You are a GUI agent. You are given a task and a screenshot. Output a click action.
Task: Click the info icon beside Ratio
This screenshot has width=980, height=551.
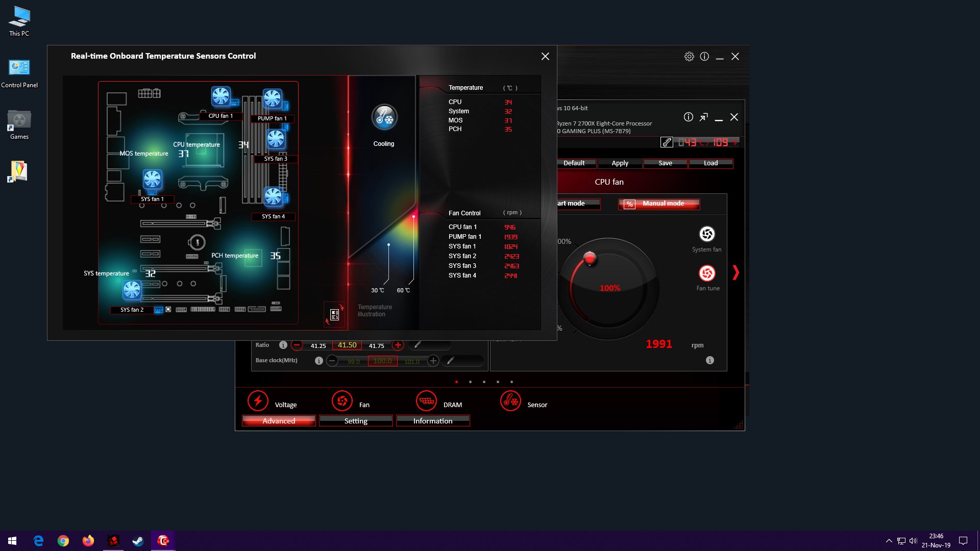[283, 345]
